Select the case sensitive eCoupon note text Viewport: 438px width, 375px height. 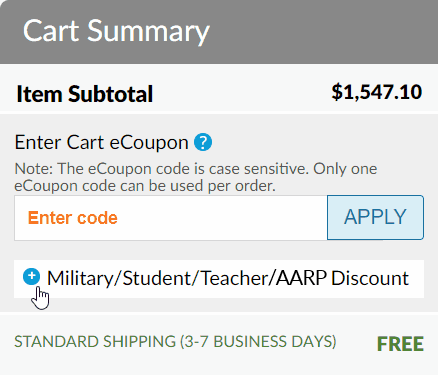pyautogui.click(x=196, y=177)
